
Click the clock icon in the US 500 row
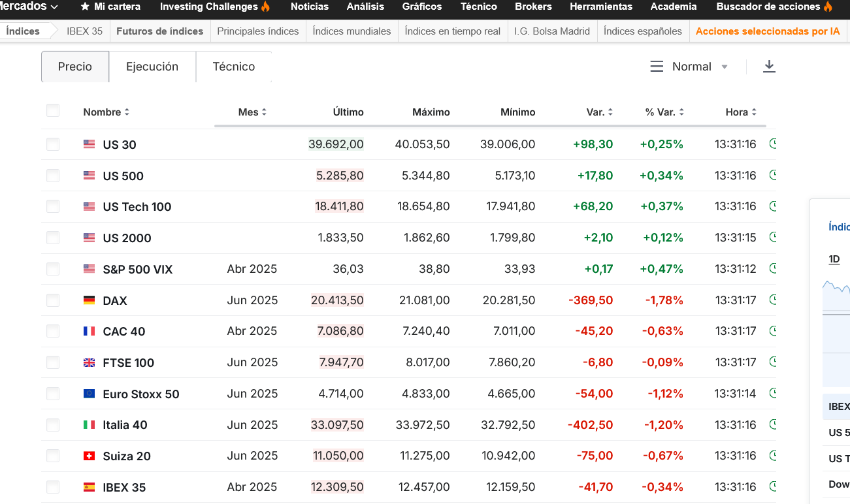(773, 175)
